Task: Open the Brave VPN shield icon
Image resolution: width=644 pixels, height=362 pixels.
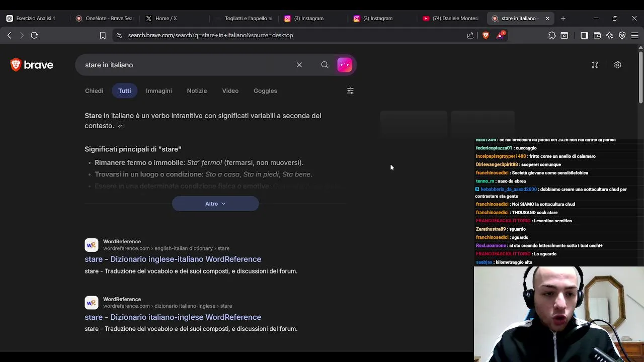Action: coord(622,35)
